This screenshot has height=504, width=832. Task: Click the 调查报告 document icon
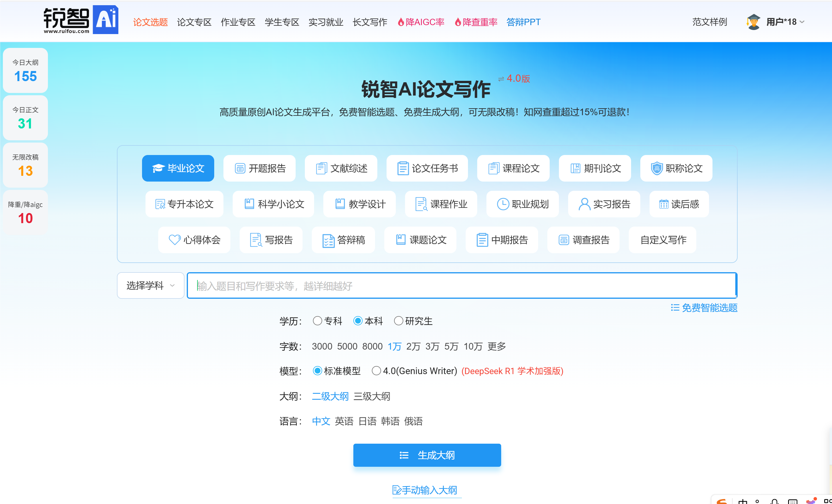(564, 240)
